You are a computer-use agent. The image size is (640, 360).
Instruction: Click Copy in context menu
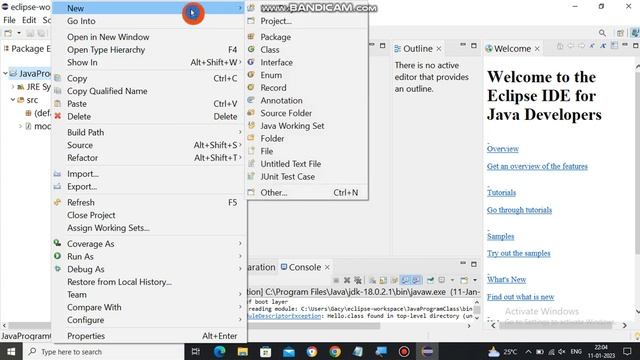pos(149,78)
